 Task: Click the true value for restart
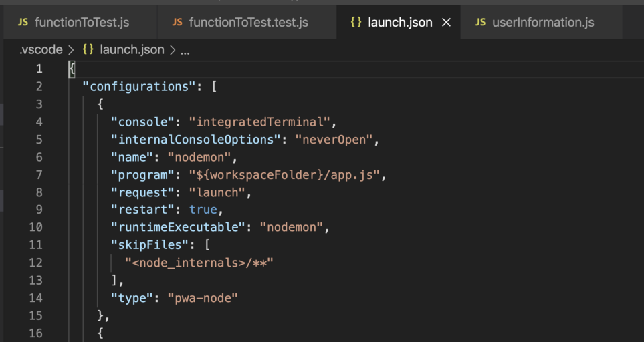203,210
